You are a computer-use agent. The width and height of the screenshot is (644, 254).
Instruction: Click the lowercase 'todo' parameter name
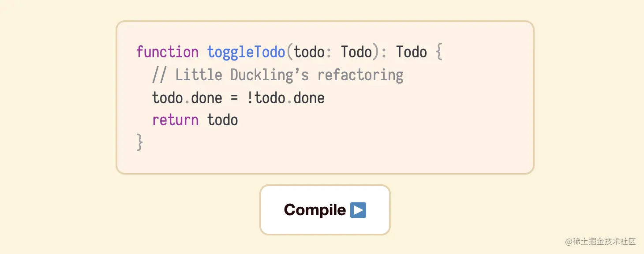pyautogui.click(x=309, y=52)
